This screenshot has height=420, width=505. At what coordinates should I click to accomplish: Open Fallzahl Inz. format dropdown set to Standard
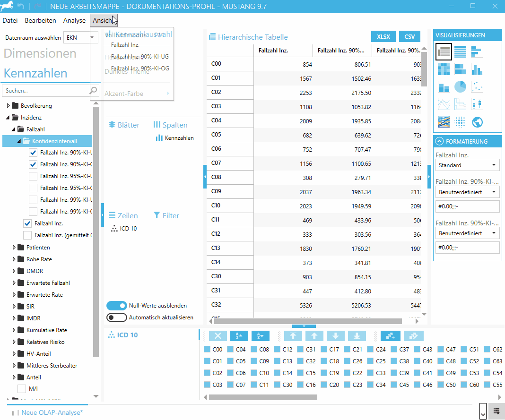pos(467,165)
